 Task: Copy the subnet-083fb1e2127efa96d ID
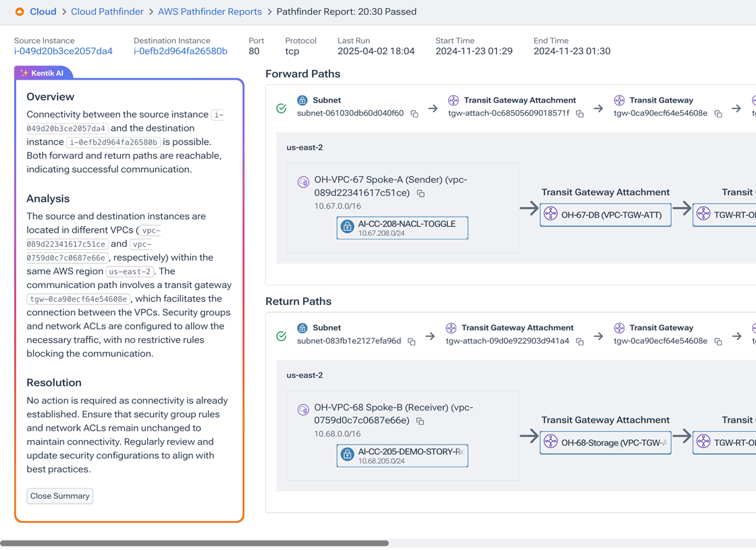[x=411, y=342]
